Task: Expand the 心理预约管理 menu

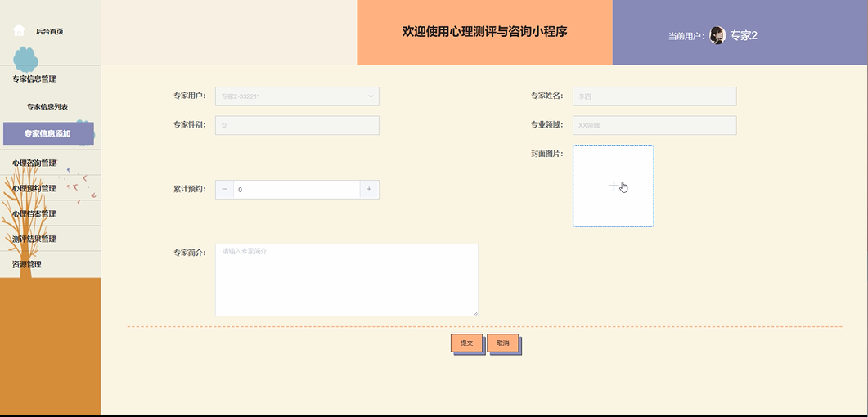Action: 34,189
